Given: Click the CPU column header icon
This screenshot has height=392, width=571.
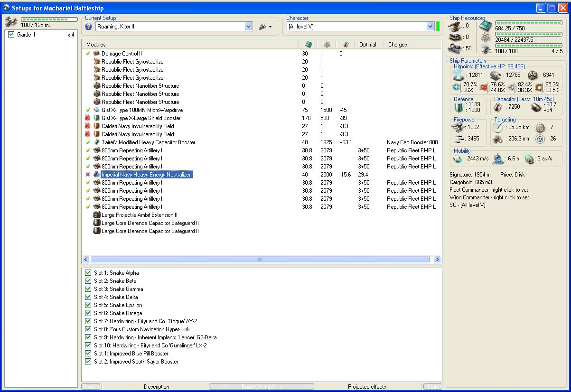Looking at the screenshot, I should (308, 45).
